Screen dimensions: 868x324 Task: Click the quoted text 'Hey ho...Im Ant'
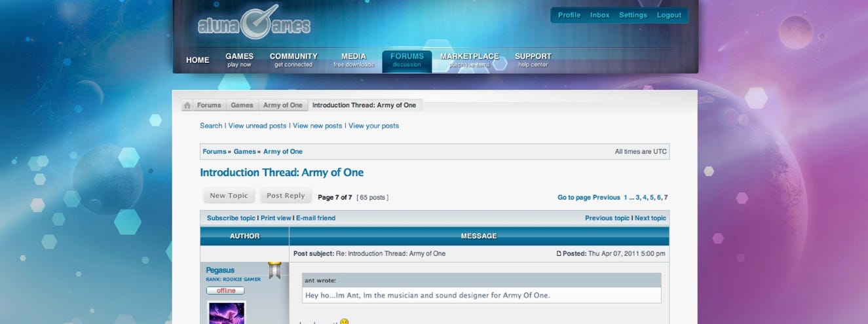428,295
